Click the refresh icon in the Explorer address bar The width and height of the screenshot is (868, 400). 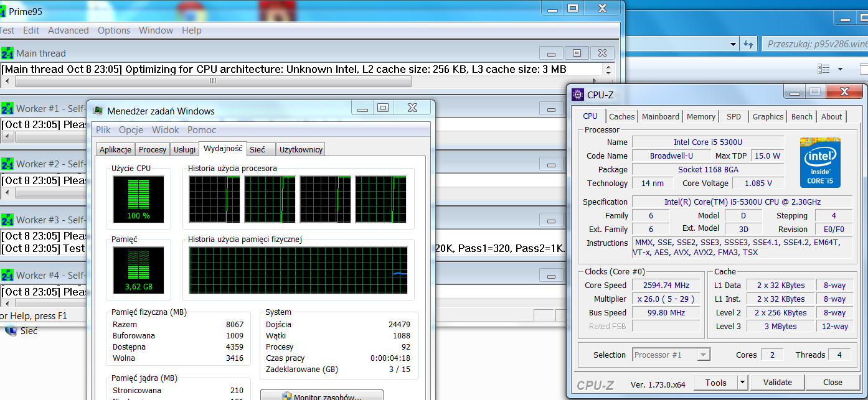(749, 44)
